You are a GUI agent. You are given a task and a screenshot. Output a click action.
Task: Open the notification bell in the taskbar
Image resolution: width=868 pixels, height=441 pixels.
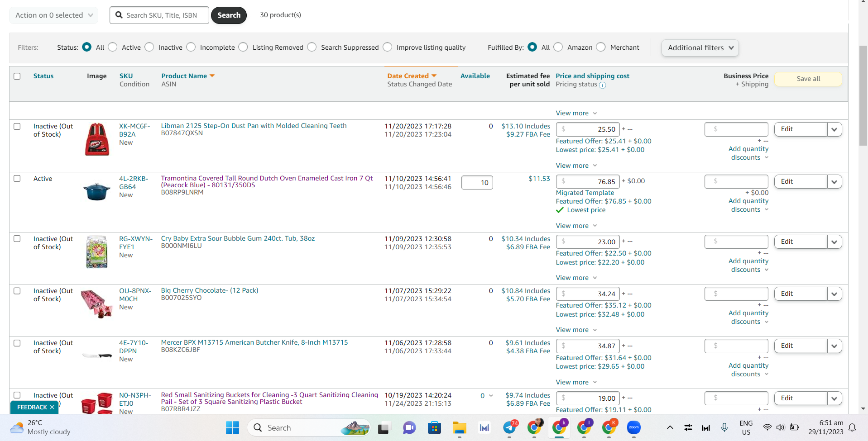click(852, 427)
